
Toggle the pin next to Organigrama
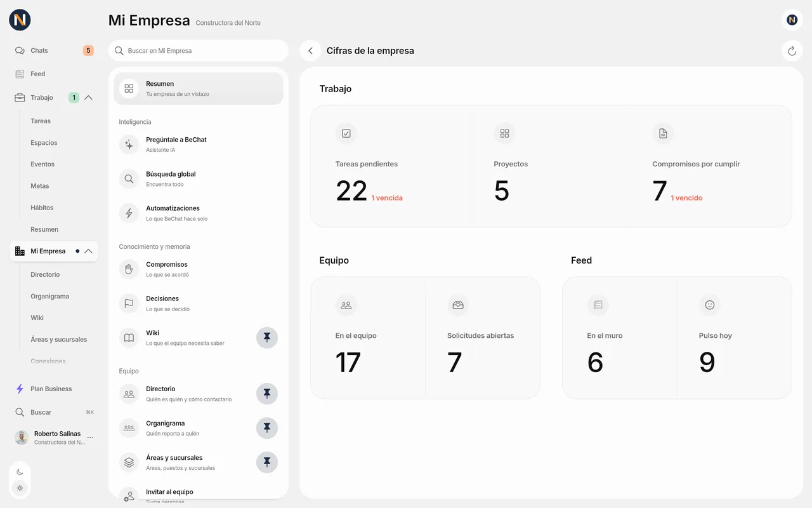(267, 428)
